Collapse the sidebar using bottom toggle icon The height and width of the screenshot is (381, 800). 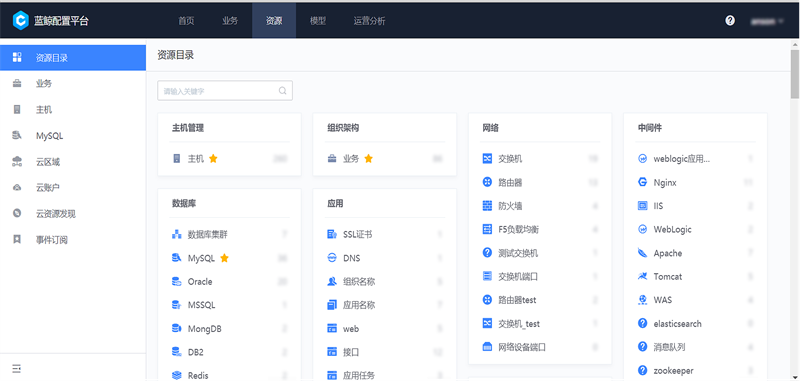pyautogui.click(x=17, y=368)
